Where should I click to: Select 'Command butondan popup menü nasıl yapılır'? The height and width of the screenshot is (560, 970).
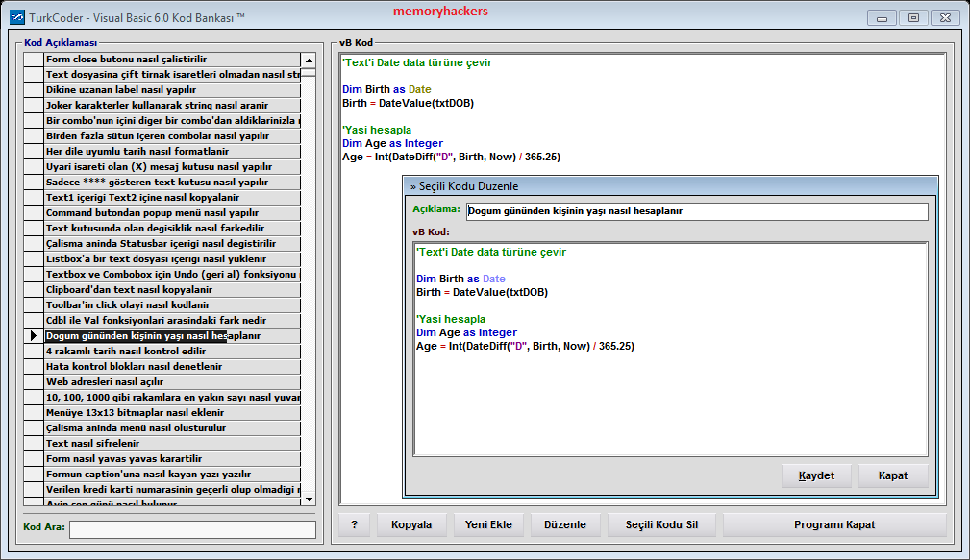coord(172,213)
